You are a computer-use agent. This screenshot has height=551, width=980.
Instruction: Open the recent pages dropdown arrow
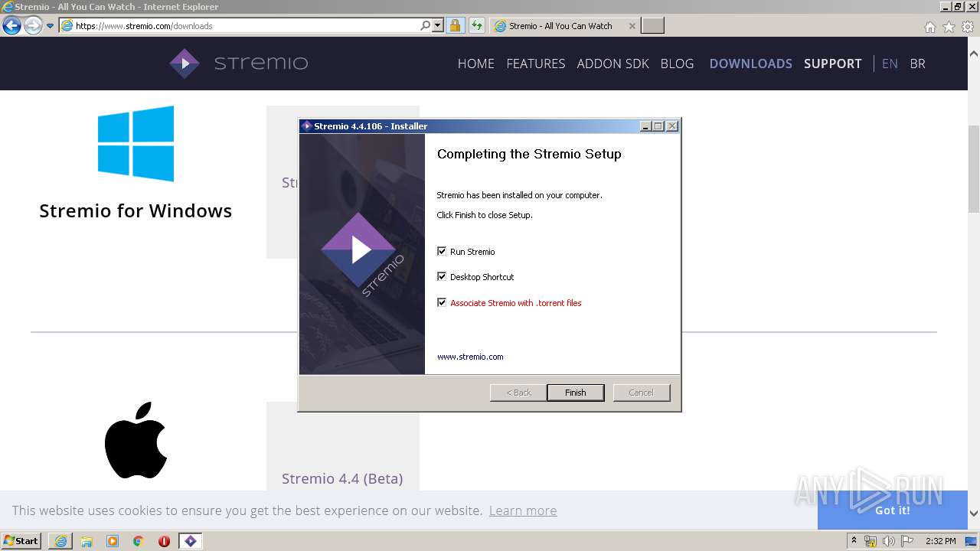coord(50,26)
